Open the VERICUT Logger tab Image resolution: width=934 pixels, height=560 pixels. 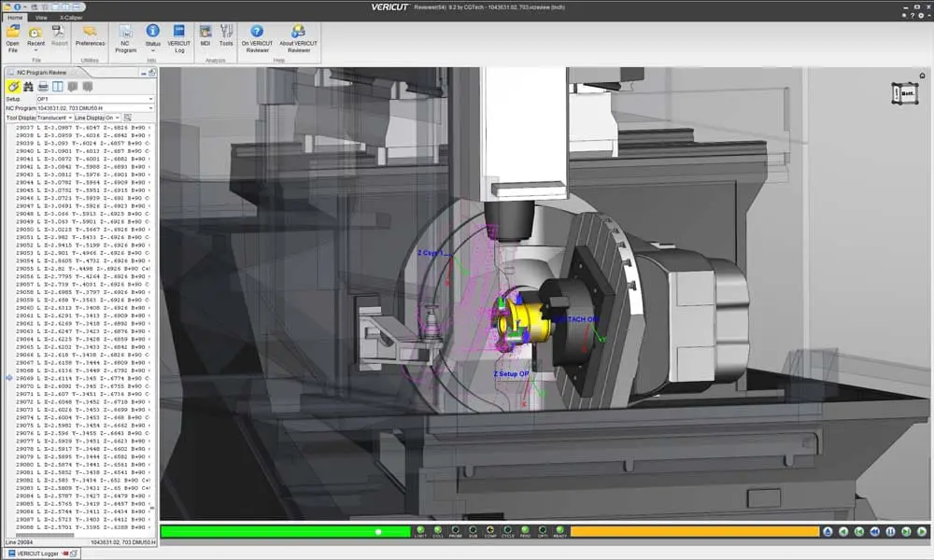pyautogui.click(x=37, y=553)
